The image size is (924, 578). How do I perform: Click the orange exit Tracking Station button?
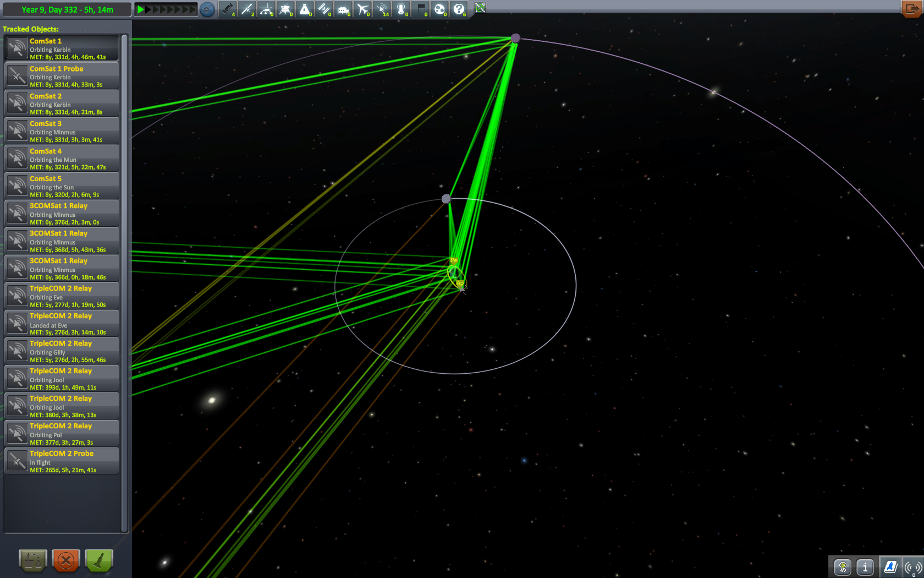(911, 9)
